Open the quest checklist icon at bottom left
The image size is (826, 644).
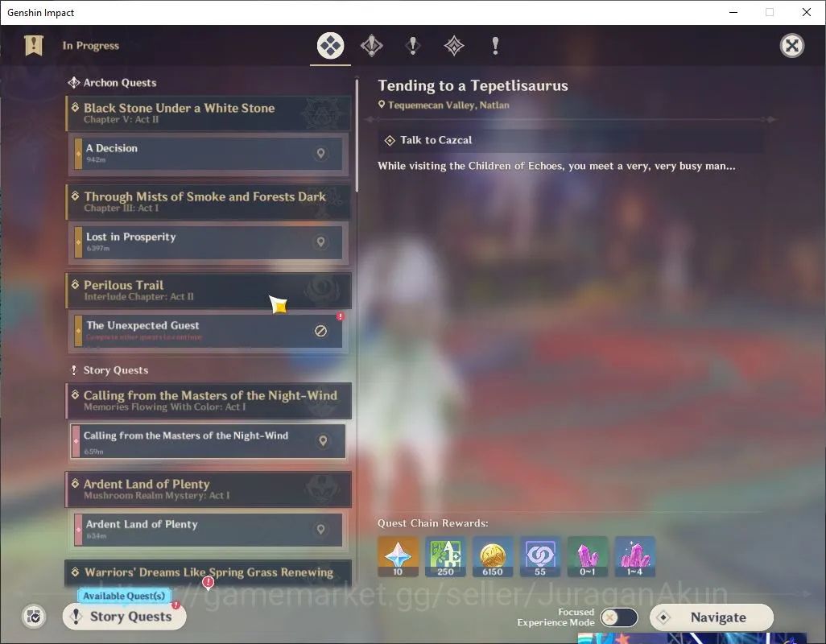(x=34, y=617)
